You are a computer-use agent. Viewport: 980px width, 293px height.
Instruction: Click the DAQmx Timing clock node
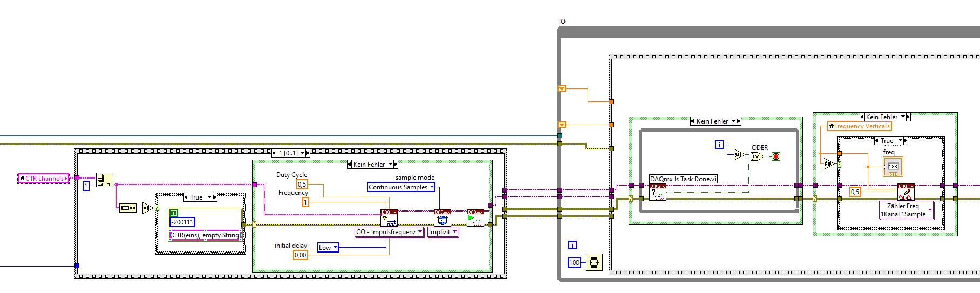pyautogui.click(x=443, y=218)
